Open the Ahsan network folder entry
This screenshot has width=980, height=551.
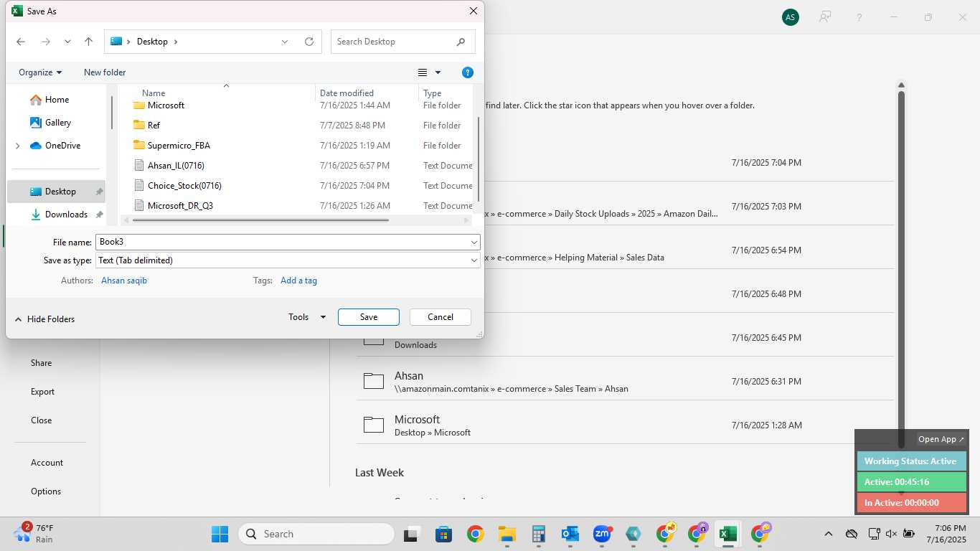(x=625, y=382)
